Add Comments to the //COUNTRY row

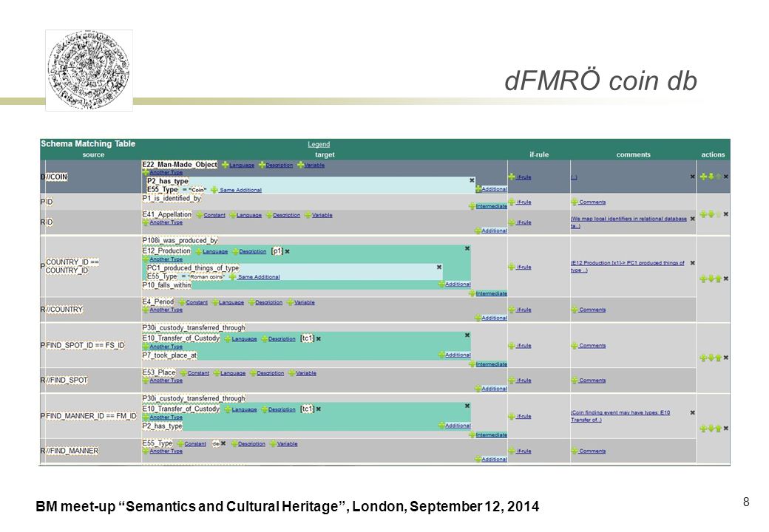[589, 310]
